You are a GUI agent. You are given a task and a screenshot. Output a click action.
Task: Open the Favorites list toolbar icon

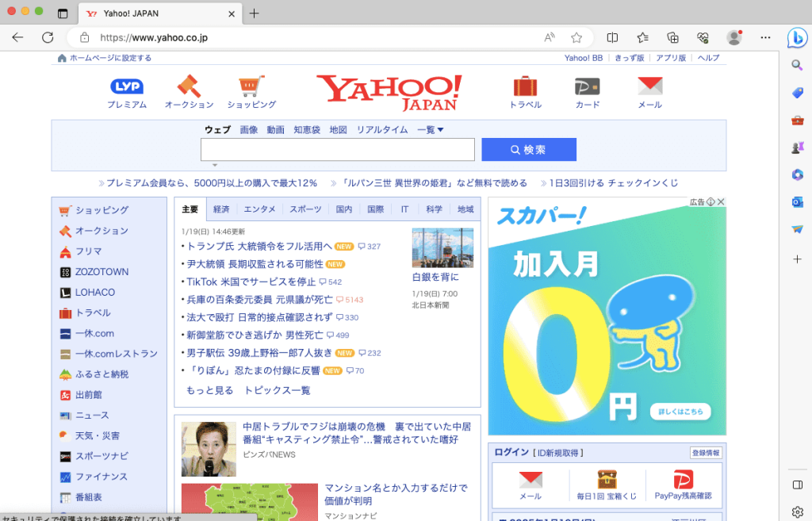pos(642,37)
